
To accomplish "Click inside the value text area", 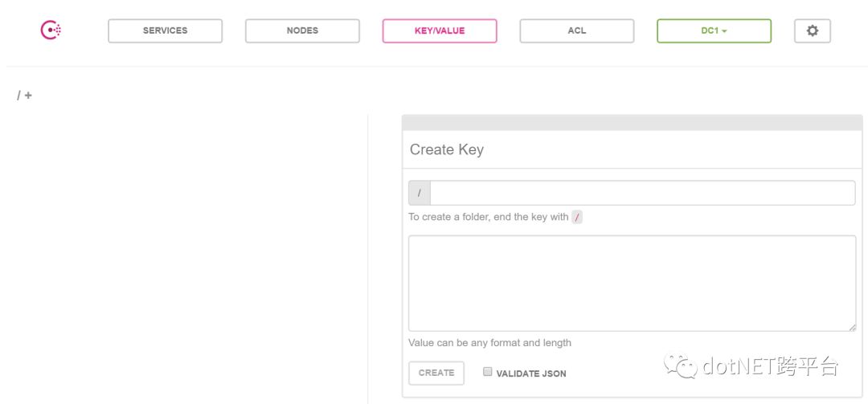I will (x=632, y=283).
